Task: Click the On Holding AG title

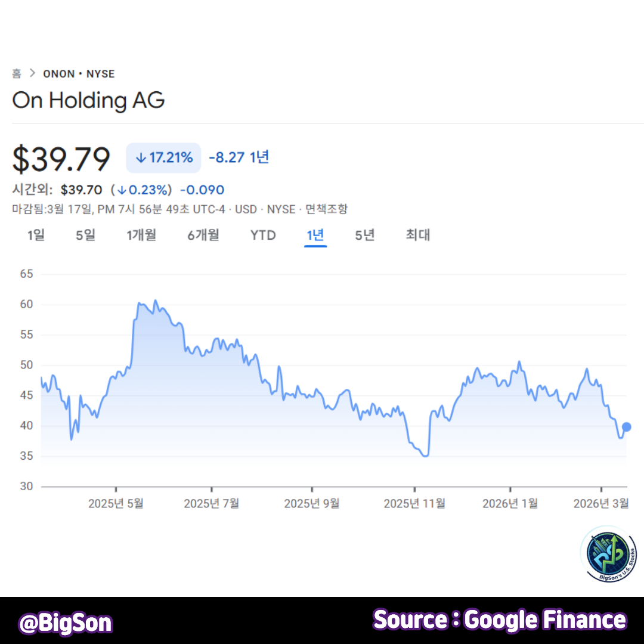Action: tap(88, 100)
